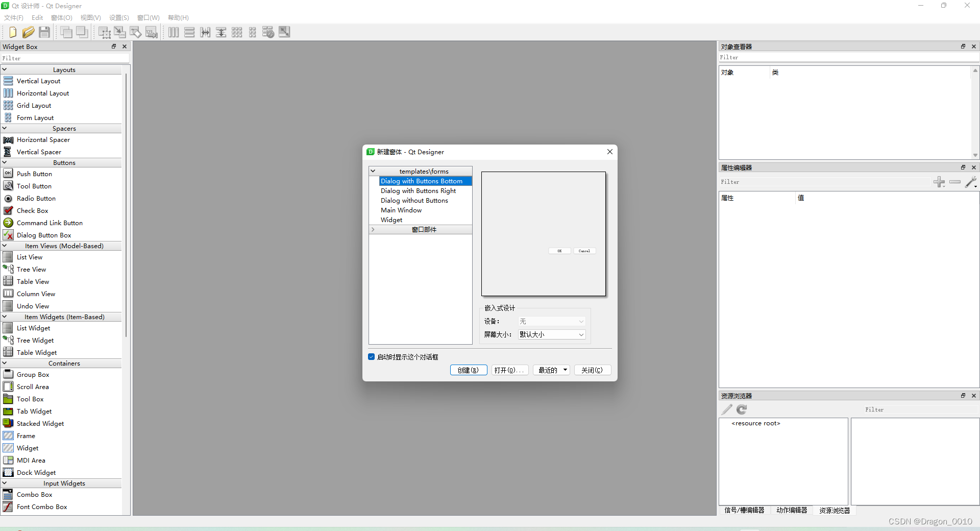Open the property editor wrench configure icon

(971, 182)
